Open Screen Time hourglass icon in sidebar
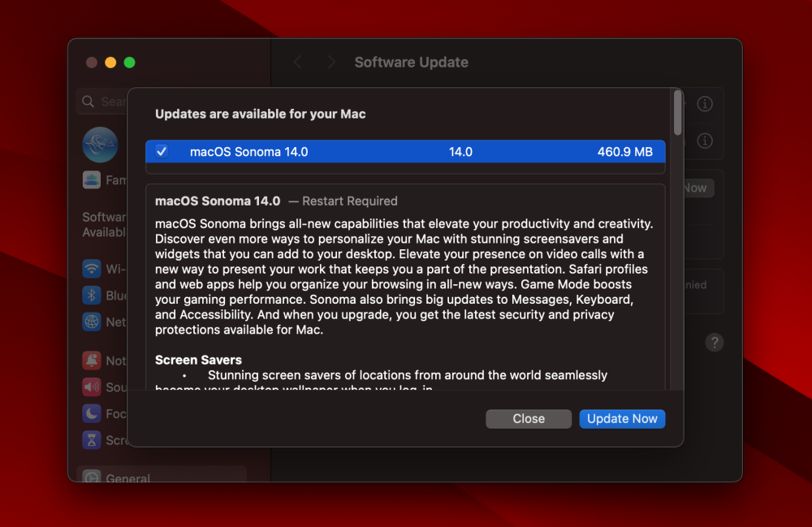The width and height of the screenshot is (812, 527). pos(92,440)
